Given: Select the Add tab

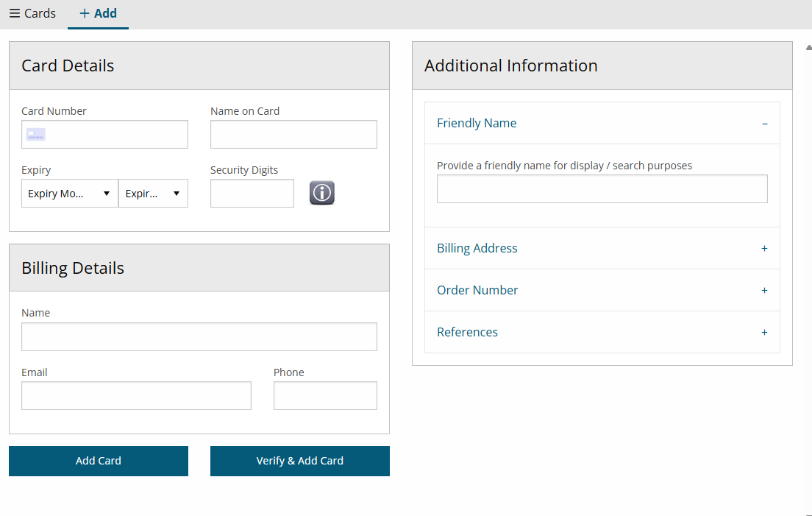Looking at the screenshot, I should click(x=98, y=13).
